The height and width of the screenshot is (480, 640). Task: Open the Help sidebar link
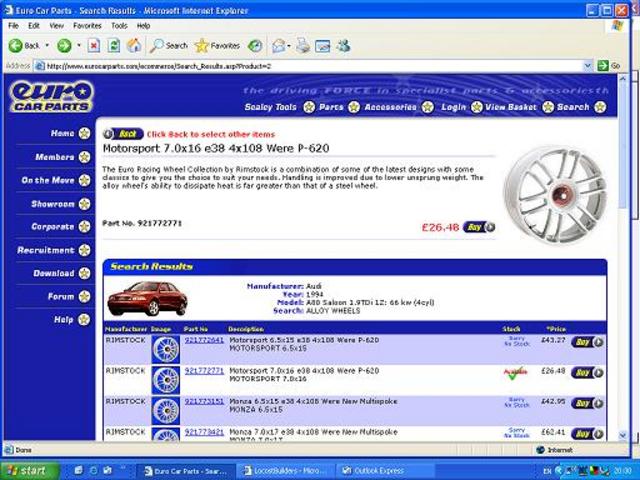(x=72, y=320)
